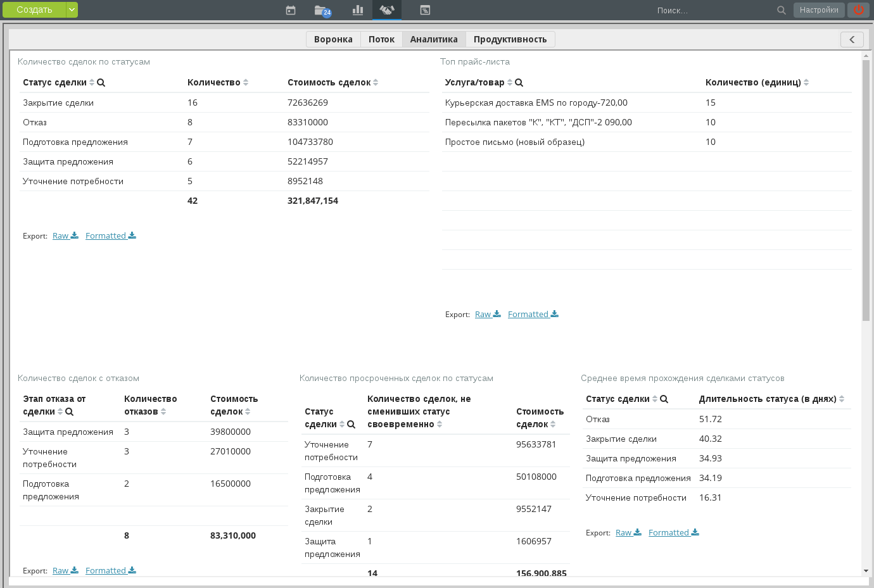Click the red power logout icon
Image resolution: width=874 pixels, height=588 pixels.
[x=859, y=9]
